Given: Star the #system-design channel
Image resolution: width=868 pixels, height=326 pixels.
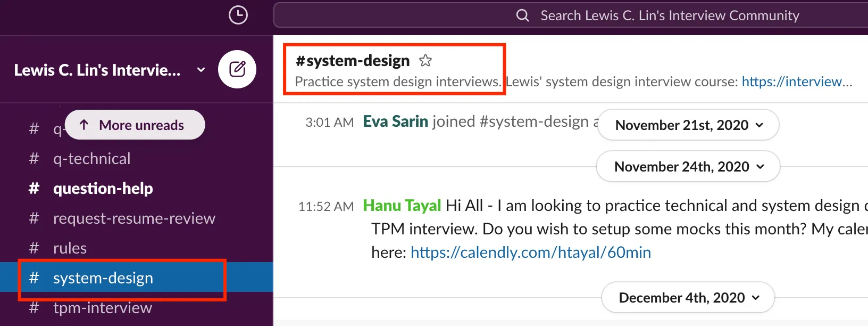Looking at the screenshot, I should coord(425,61).
